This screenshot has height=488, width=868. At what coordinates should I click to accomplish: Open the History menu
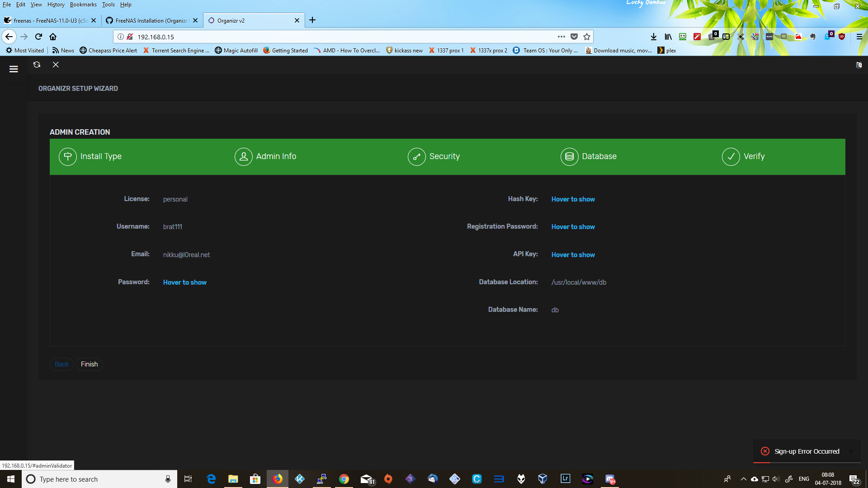click(x=56, y=5)
